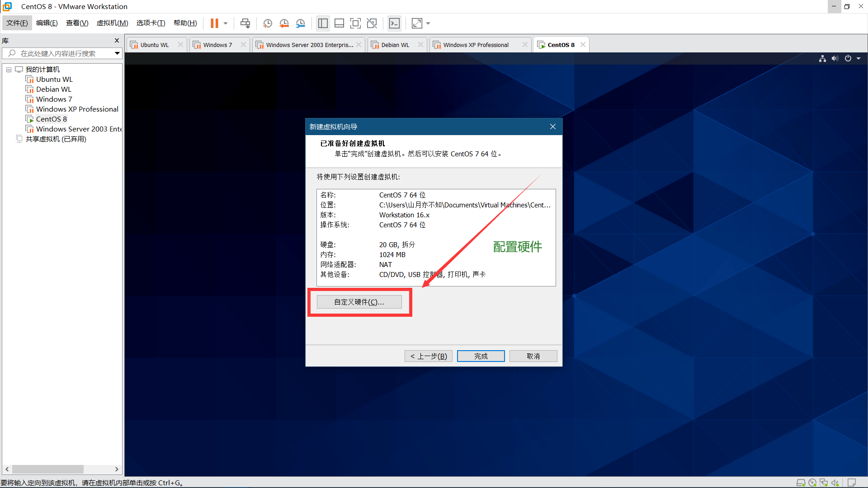Image resolution: width=868 pixels, height=488 pixels.
Task: Open the library search dropdown arrow
Action: pyautogui.click(x=117, y=53)
